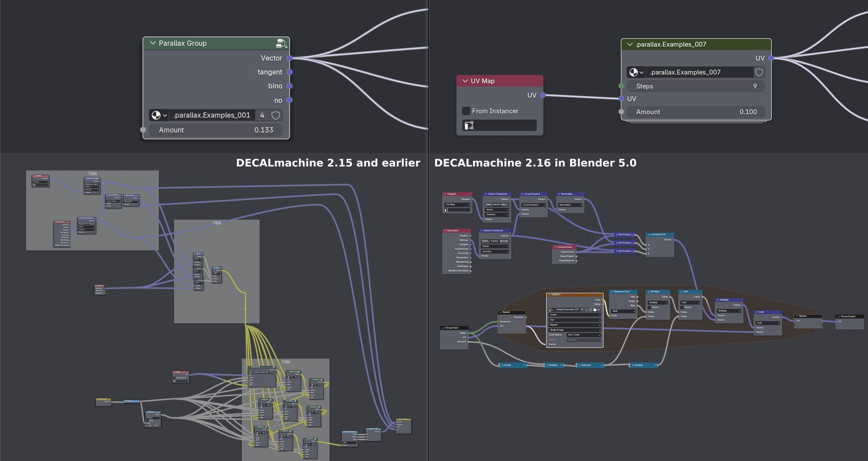Viewport: 868px width, 461px height.
Task: Enable Clamp checkbox in the Add math node
Action: tap(682, 307)
